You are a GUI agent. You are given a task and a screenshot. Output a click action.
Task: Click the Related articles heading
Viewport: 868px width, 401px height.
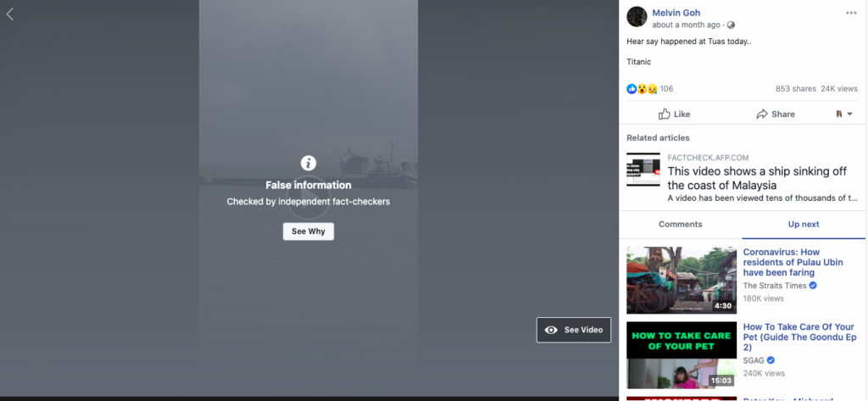658,138
